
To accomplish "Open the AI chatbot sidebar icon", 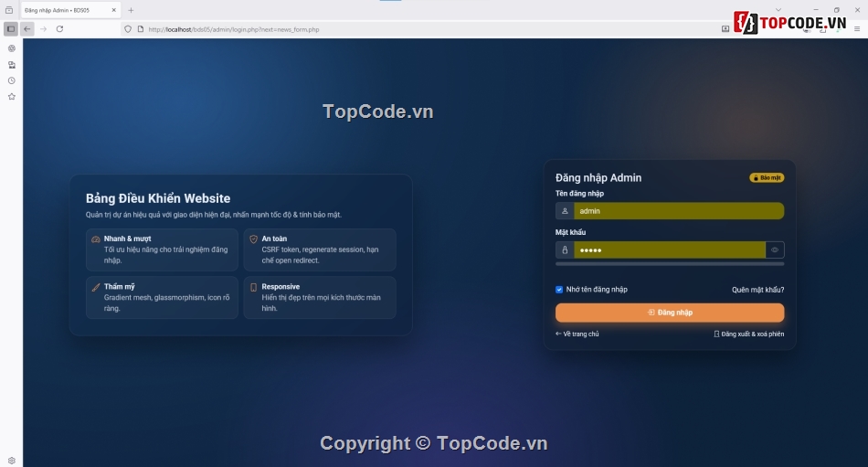I will 12,48.
